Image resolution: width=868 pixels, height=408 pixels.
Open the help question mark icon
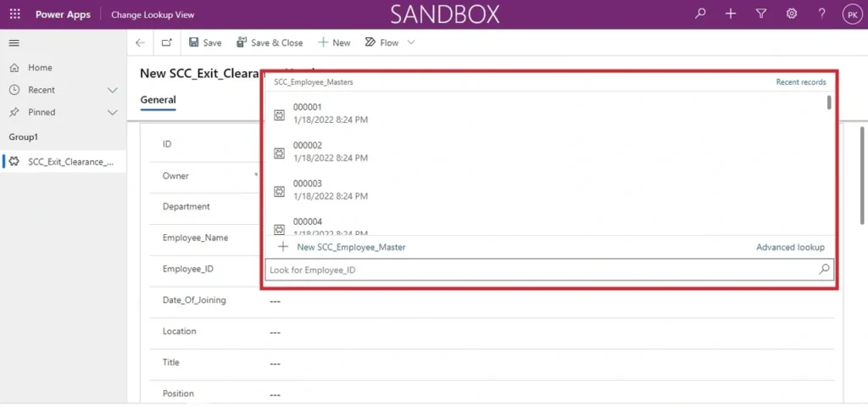tap(822, 14)
